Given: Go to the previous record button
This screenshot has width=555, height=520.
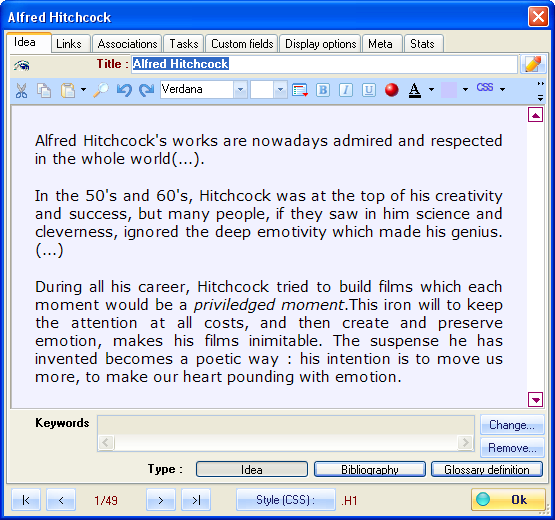Looking at the screenshot, I should (x=61, y=500).
